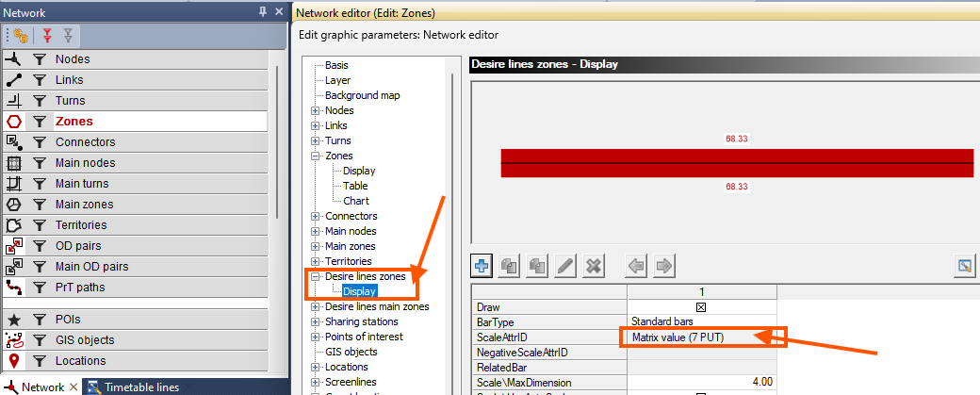Toggle the Draw checkbox

point(701,306)
